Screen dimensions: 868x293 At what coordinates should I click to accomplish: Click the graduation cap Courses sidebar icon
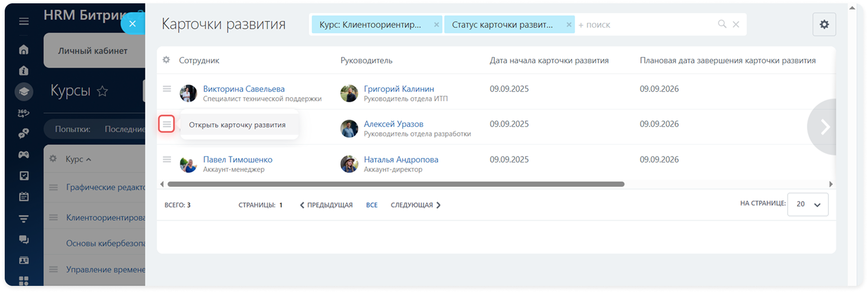[23, 92]
